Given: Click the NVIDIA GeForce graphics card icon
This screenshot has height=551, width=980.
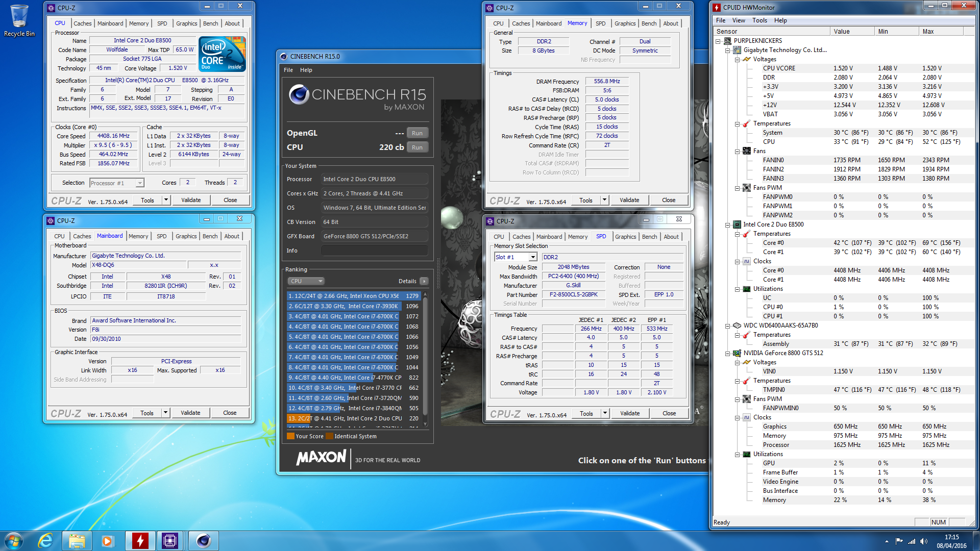Looking at the screenshot, I should (x=737, y=353).
